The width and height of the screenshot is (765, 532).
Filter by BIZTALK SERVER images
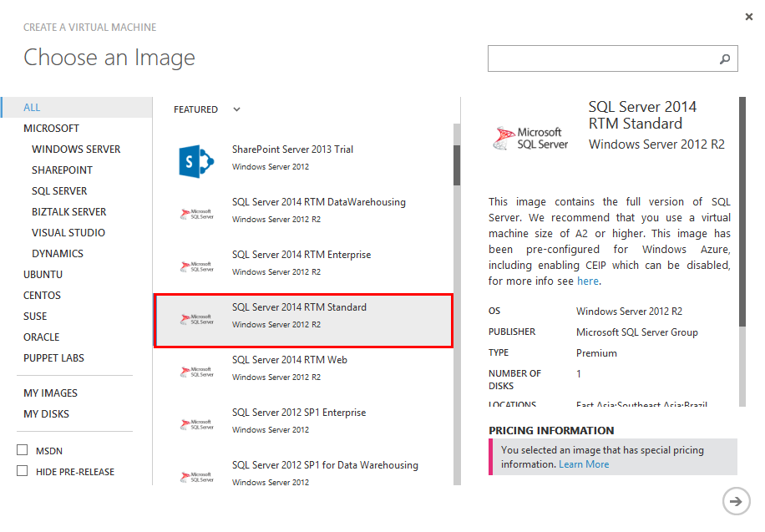pyautogui.click(x=68, y=212)
